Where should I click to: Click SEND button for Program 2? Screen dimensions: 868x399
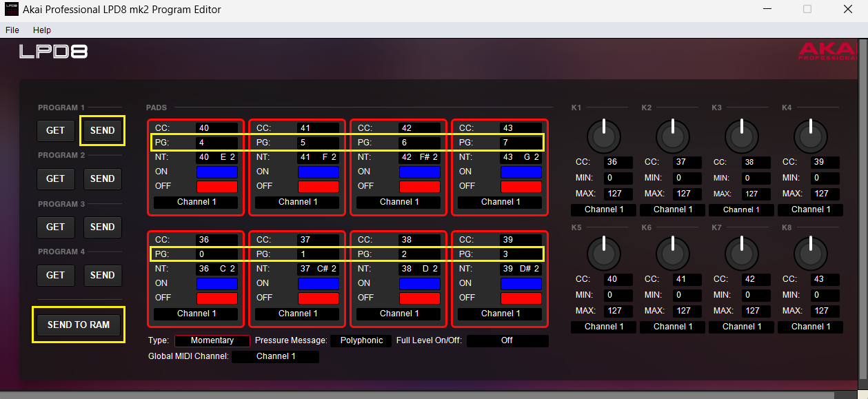[x=103, y=178]
